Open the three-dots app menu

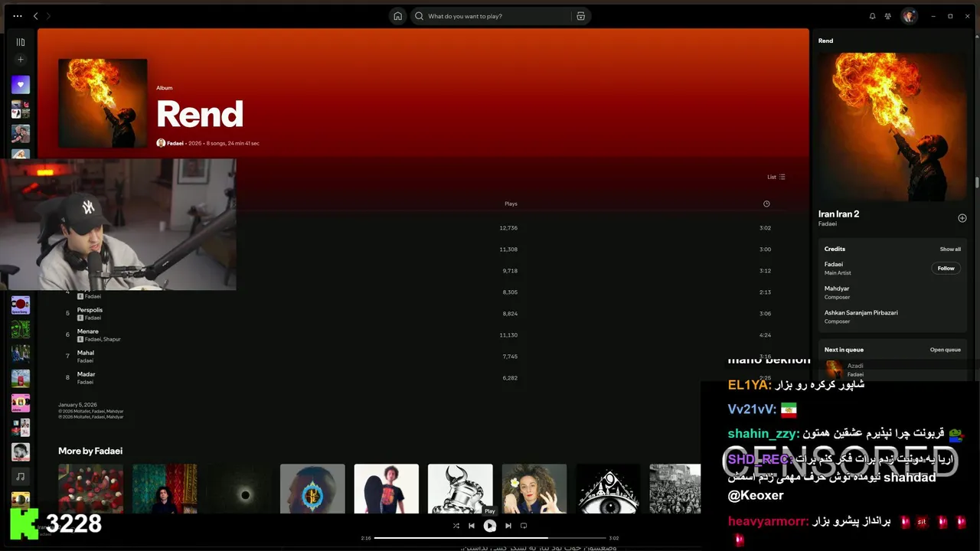click(18, 16)
